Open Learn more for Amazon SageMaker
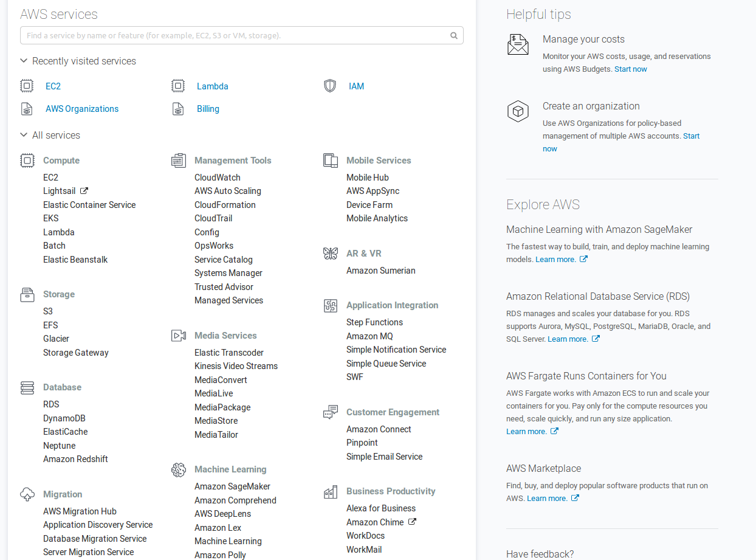The width and height of the screenshot is (756, 560). pos(555,260)
